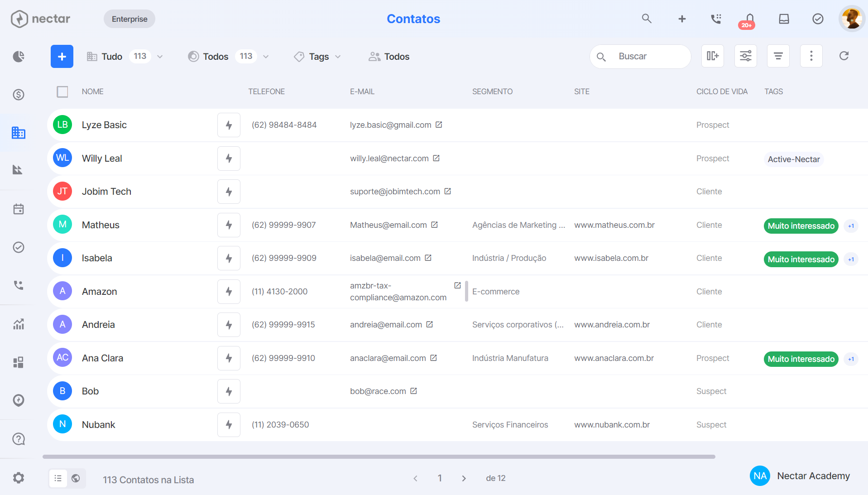Click the phone dialer icon in header
This screenshot has width=868, height=495.
(x=716, y=19)
